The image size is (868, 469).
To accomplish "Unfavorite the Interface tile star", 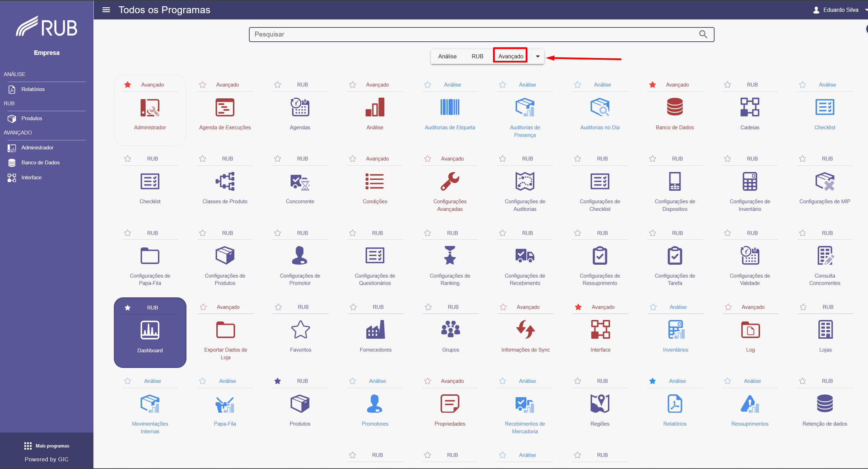I will [578, 307].
